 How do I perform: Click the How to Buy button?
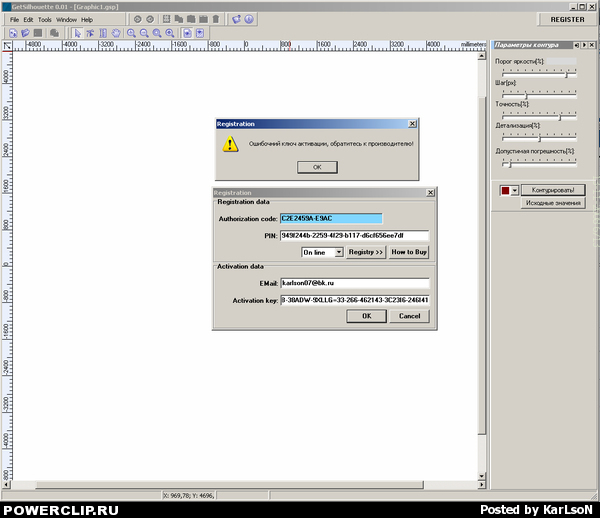click(408, 253)
